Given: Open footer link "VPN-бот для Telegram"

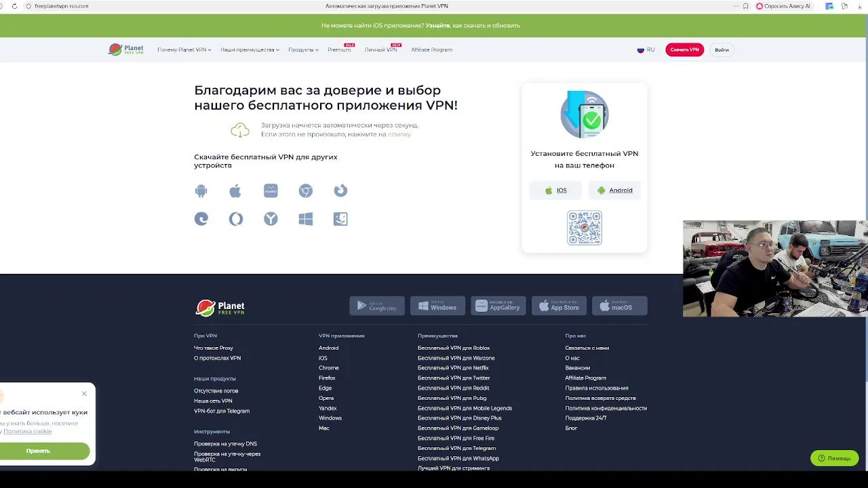Looking at the screenshot, I should [x=222, y=411].
